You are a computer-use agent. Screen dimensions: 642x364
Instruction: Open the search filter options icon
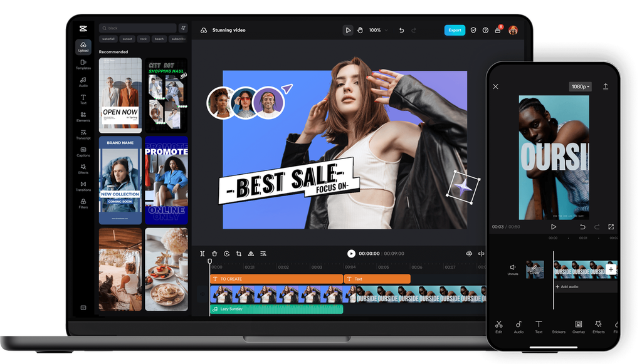[x=182, y=28]
